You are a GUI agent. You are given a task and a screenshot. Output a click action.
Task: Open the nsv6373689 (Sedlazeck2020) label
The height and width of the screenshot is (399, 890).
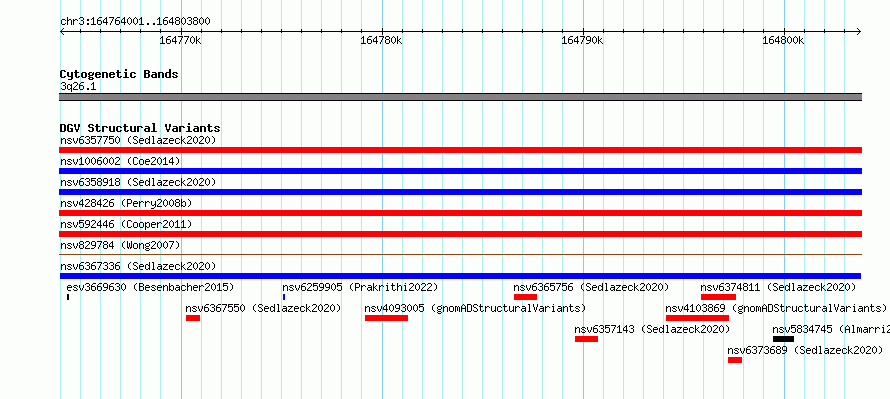coord(805,350)
